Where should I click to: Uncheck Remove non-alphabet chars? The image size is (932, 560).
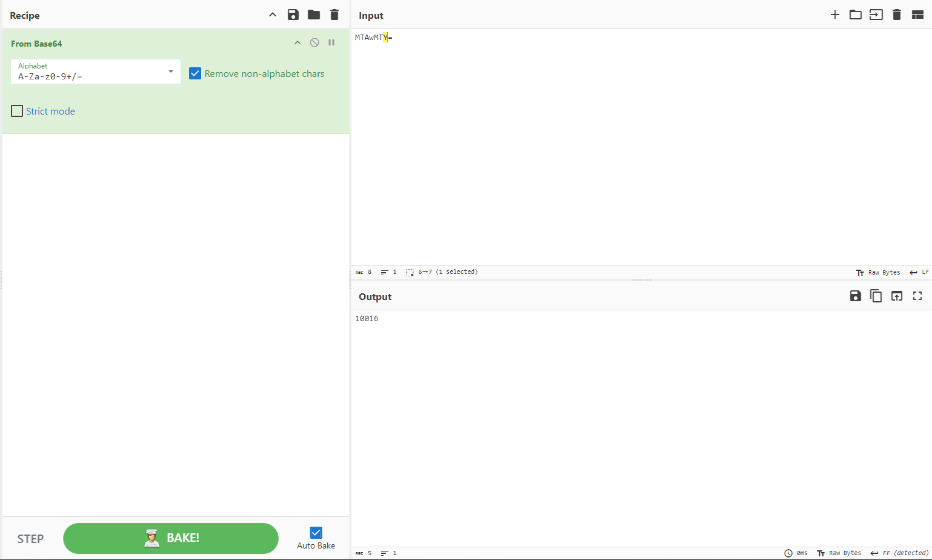[195, 73]
